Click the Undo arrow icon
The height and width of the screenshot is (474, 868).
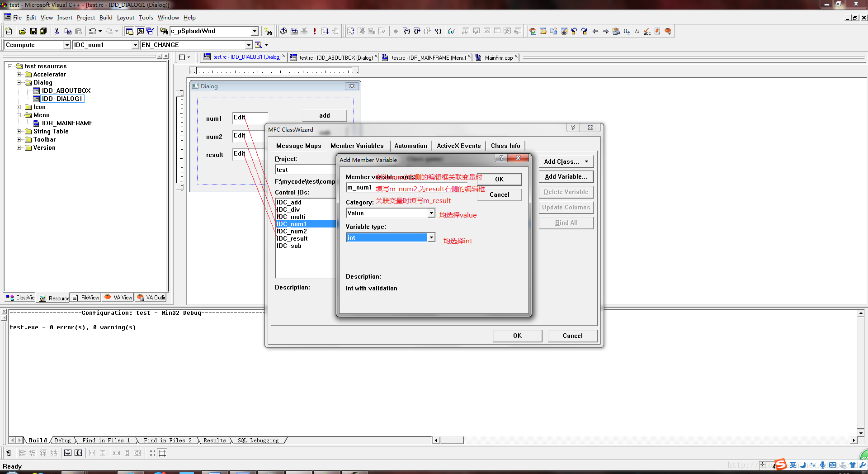point(92,31)
